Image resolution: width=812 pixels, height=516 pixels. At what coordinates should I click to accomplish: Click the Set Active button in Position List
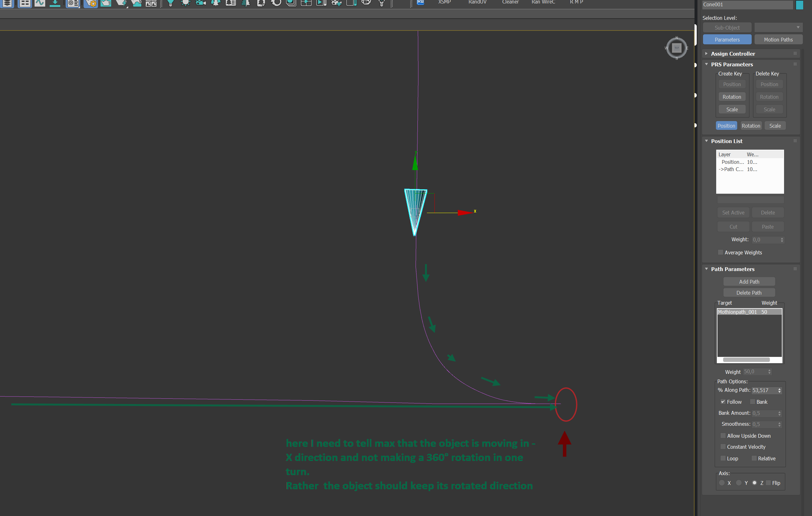coord(733,213)
